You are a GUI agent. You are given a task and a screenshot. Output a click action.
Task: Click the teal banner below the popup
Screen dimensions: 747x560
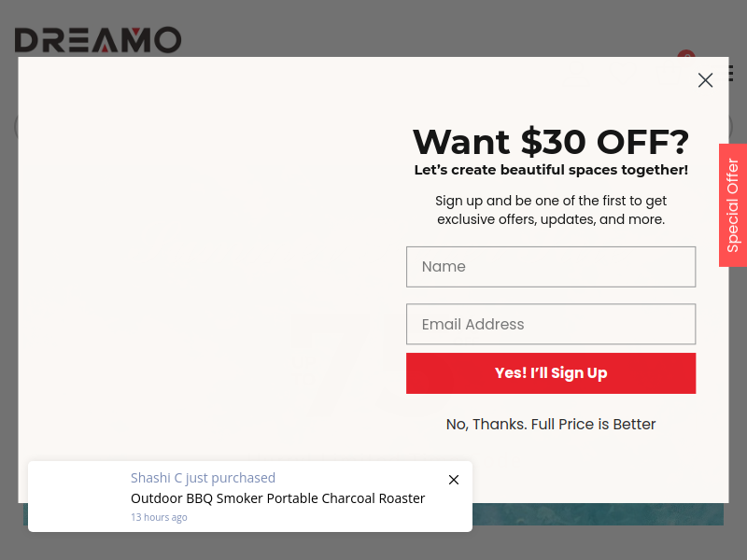pos(598,514)
